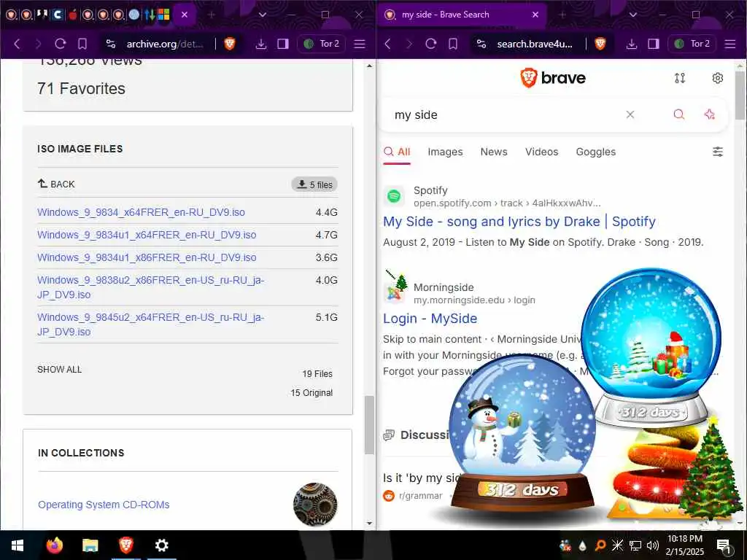Clear the 'my side' search query
This screenshot has height=560, width=747.
tap(630, 114)
